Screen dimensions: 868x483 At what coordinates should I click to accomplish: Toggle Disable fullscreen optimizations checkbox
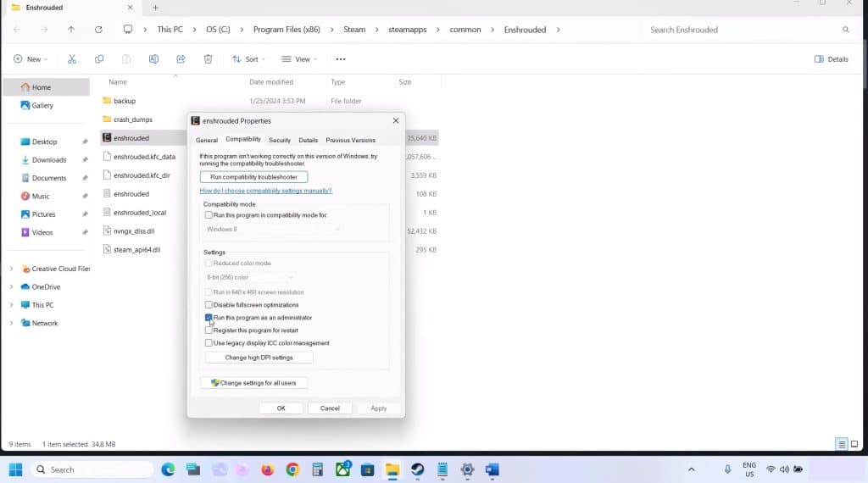tap(209, 305)
